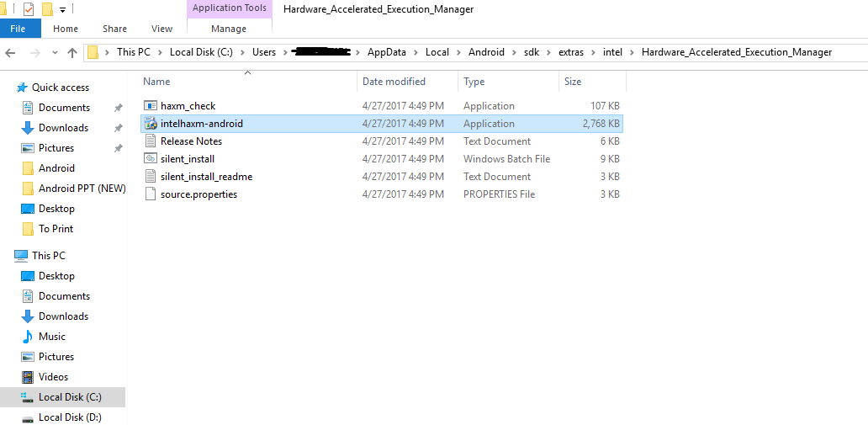868x425 pixels.
Task: Expand chevron after Local Disk (C:) breadcrumb
Action: coord(242,53)
